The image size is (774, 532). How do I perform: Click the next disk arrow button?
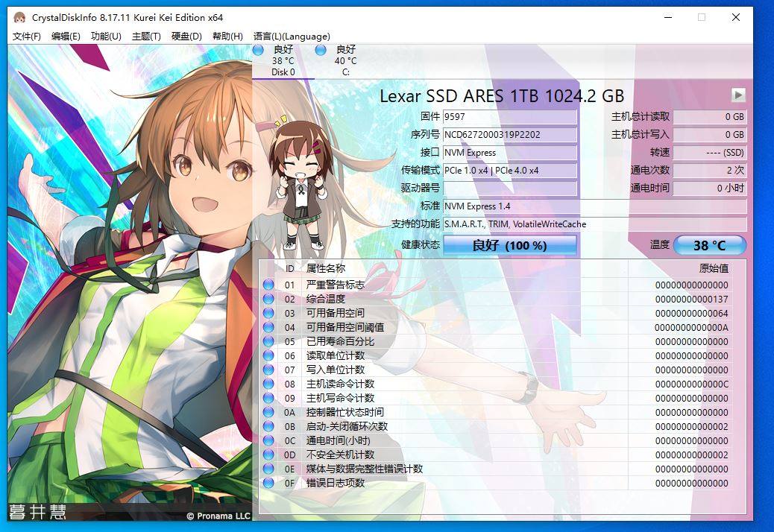click(x=737, y=95)
